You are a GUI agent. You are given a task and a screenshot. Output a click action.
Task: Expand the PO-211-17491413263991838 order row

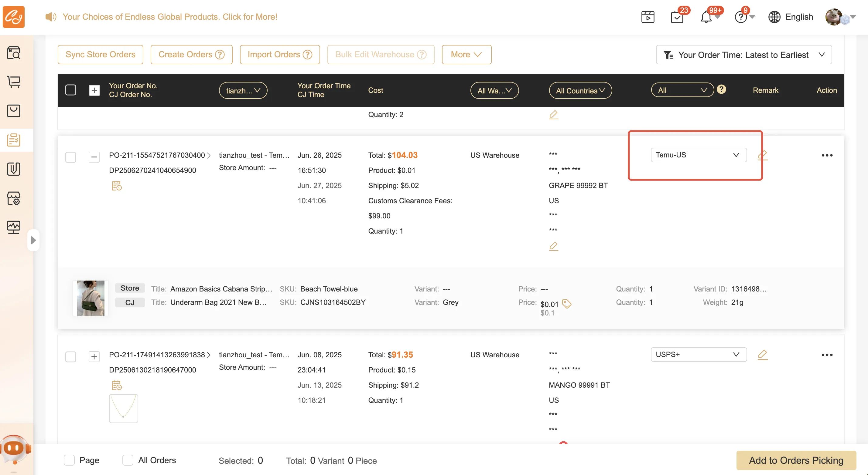pos(94,356)
